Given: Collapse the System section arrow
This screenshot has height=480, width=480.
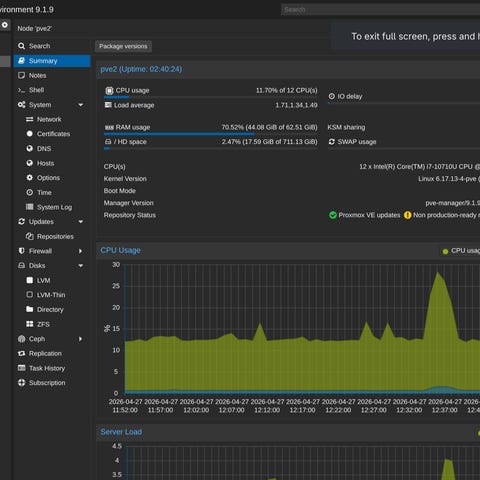Looking at the screenshot, I should 81,105.
